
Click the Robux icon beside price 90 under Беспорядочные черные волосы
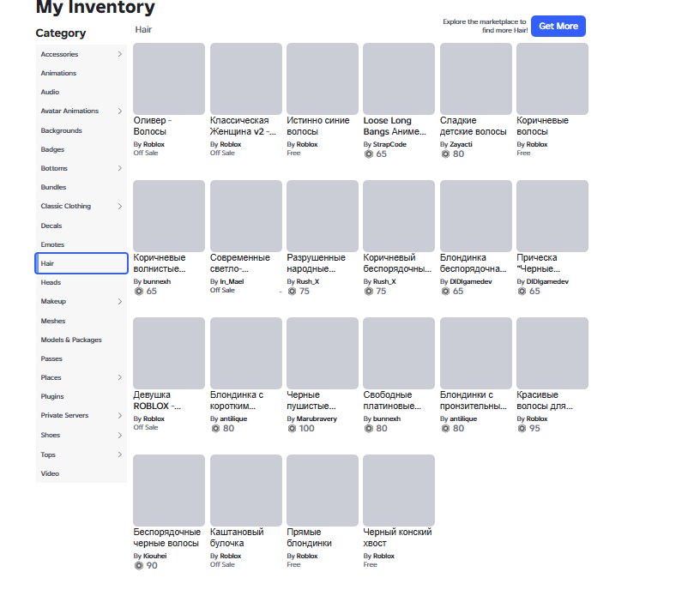click(x=139, y=565)
